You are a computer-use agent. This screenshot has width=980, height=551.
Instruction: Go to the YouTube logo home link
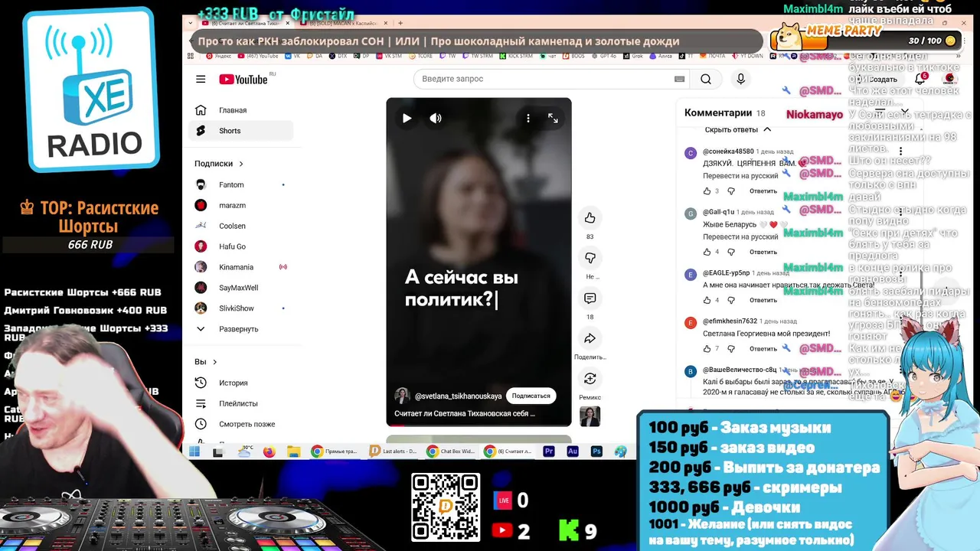(243, 80)
